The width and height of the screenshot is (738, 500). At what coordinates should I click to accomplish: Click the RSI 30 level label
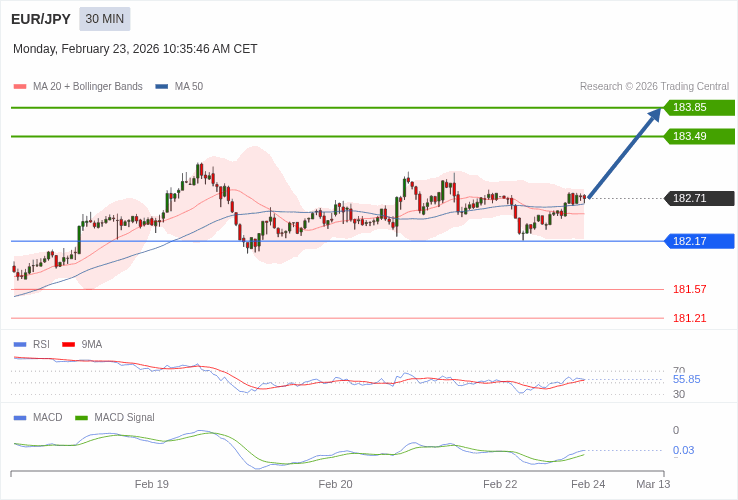coord(679,395)
